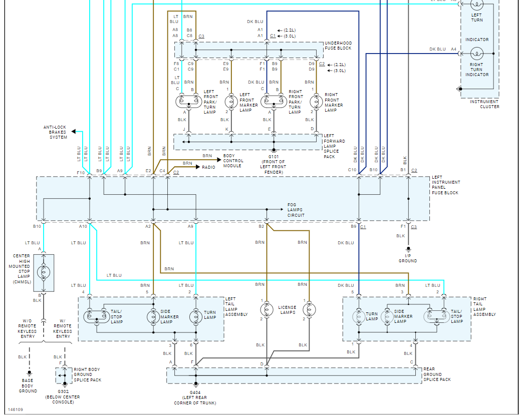Click the 'BODY CONTROL MODULE' label
This screenshot has width=523, height=420.
(x=233, y=161)
